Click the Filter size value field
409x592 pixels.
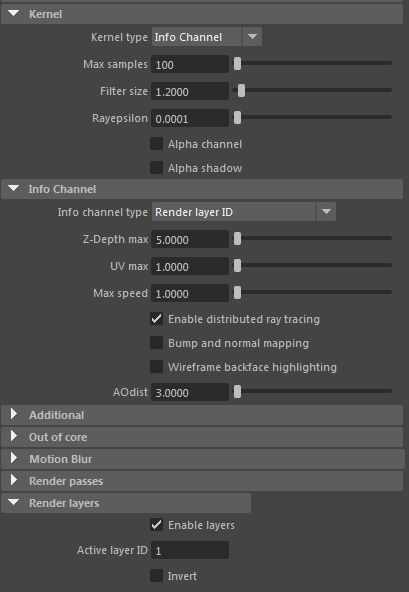[190, 91]
